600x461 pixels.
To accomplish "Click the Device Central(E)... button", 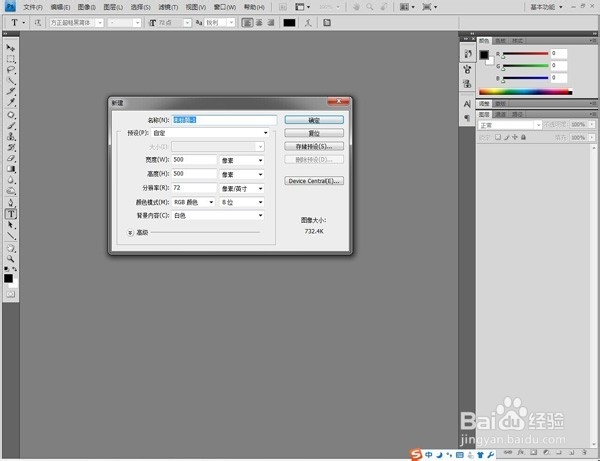I will pos(314,181).
